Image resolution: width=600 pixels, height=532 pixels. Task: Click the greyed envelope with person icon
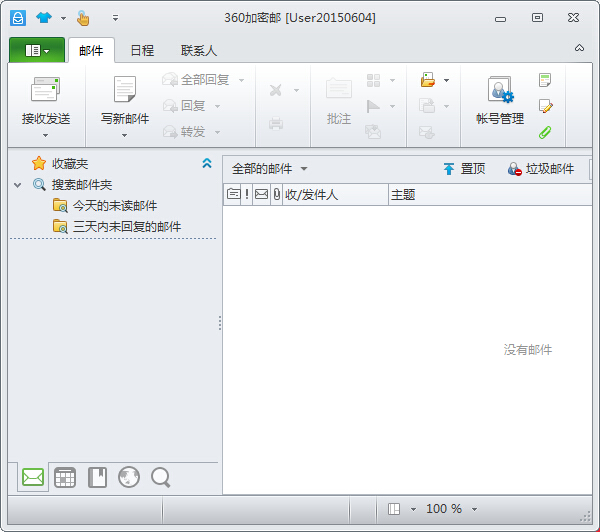(427, 132)
